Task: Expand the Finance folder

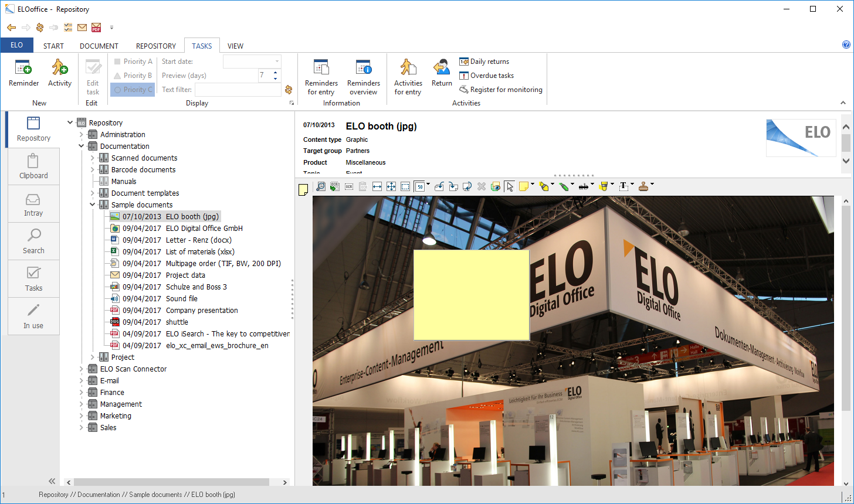Action: point(82,393)
